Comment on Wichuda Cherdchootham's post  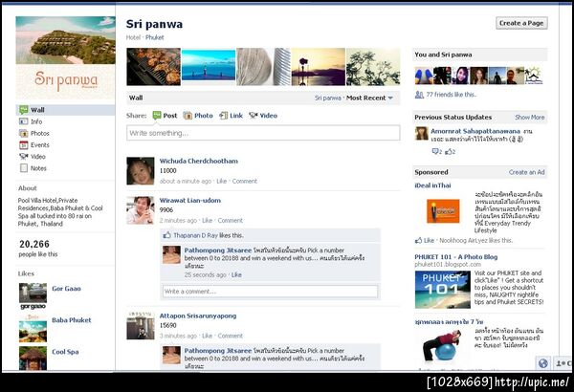245,181
